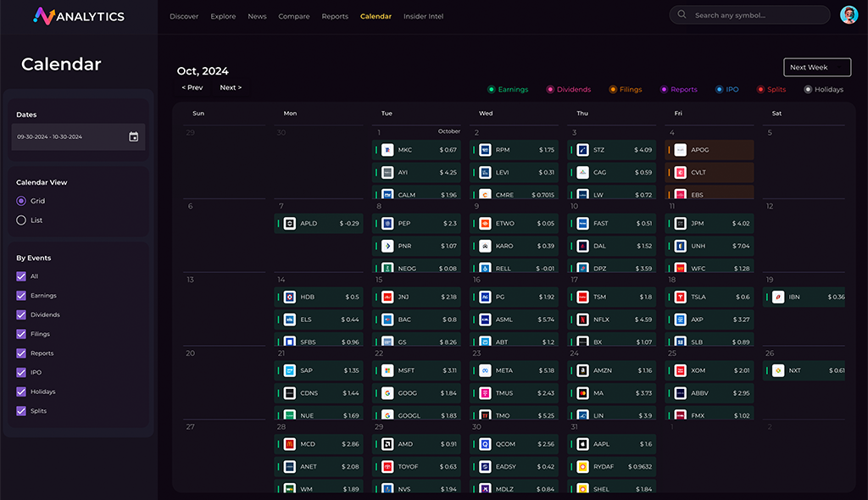Click the AAPL company logo
This screenshot has height=500, width=868.
pyautogui.click(x=582, y=444)
